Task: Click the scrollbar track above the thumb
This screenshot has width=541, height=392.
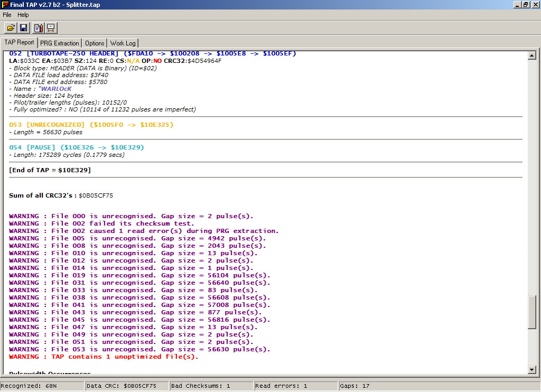Action: pos(532,174)
